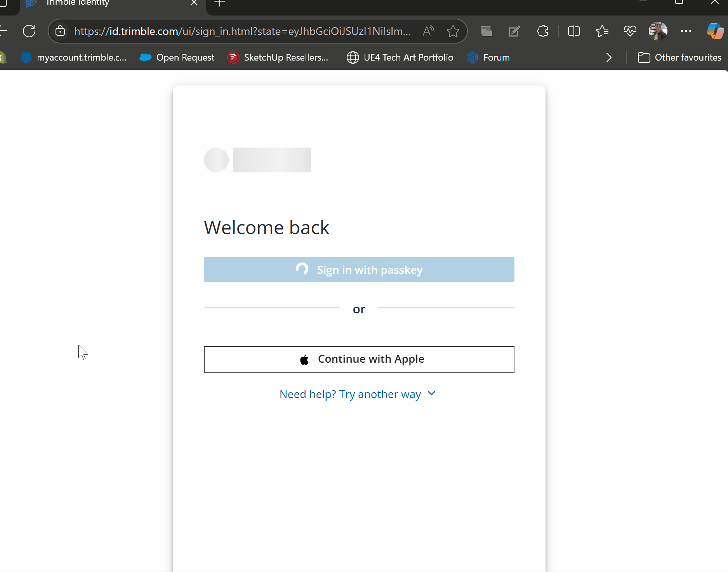
Task: Reload the Trimble sign-in page
Action: point(29,31)
